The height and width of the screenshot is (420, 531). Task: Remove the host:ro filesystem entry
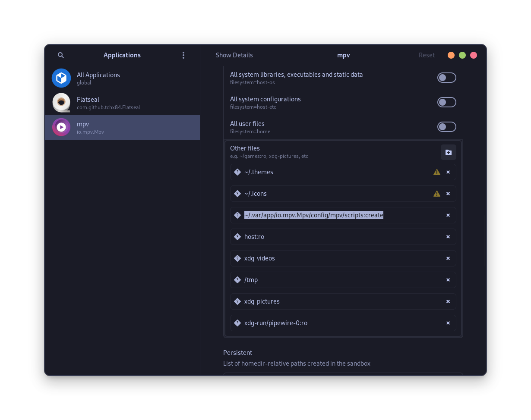point(448,237)
